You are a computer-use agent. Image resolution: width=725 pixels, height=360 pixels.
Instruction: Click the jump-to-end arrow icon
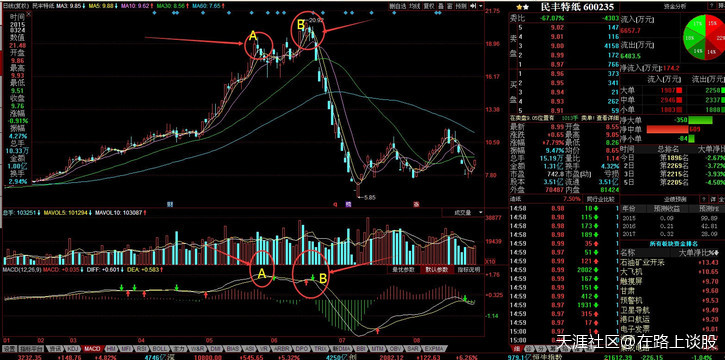click(x=473, y=6)
